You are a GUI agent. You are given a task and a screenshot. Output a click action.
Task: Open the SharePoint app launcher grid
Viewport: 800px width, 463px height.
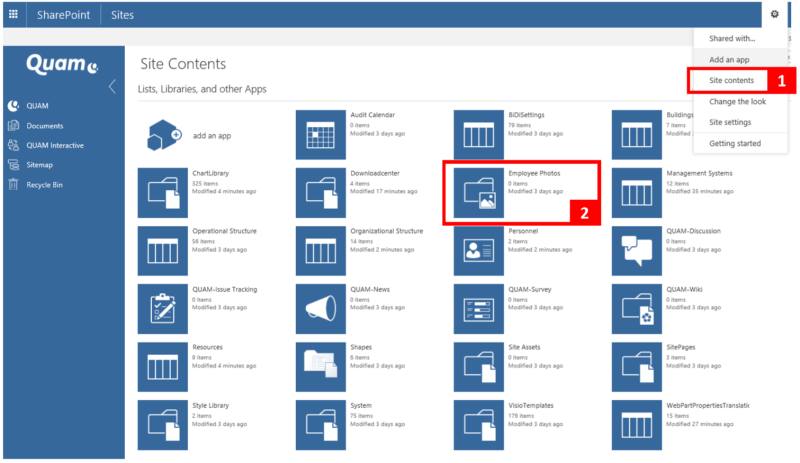click(x=13, y=15)
